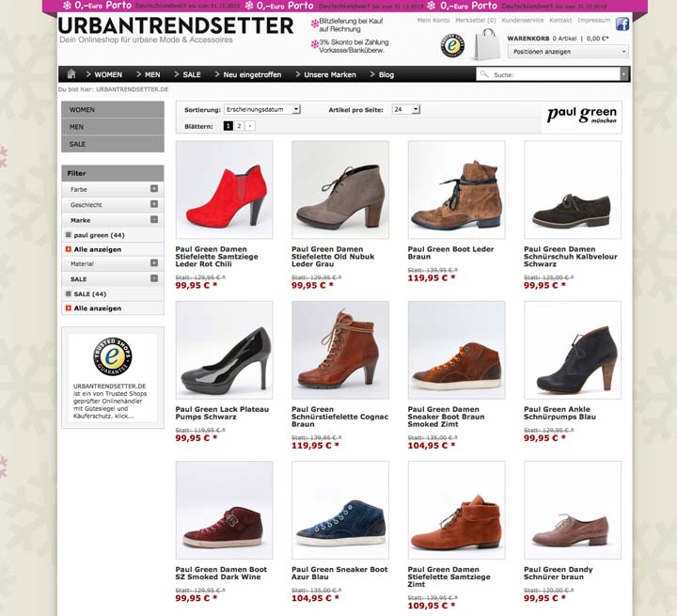
Task: Open the red Stiefelette Samtziege Rot Chili image
Action: pyautogui.click(x=224, y=190)
